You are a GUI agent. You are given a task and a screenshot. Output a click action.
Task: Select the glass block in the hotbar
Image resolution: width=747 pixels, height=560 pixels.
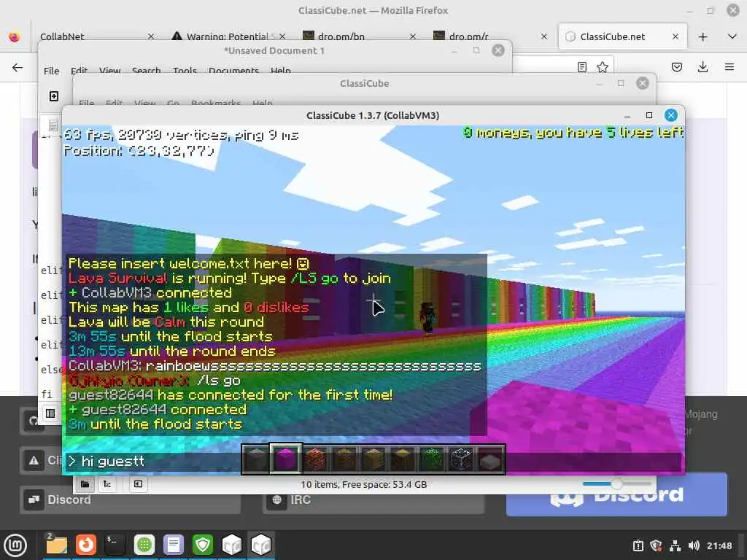point(461,459)
